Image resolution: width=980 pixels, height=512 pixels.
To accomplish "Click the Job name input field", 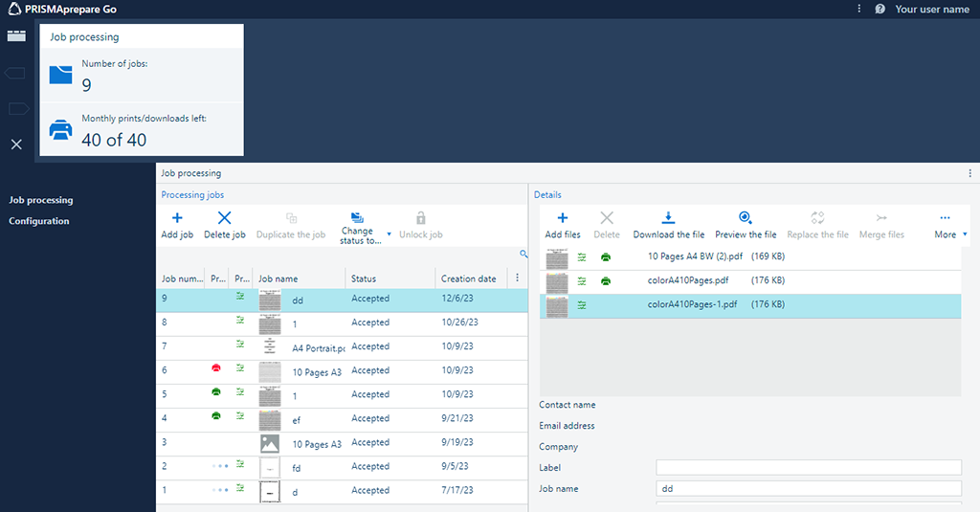I will point(808,489).
